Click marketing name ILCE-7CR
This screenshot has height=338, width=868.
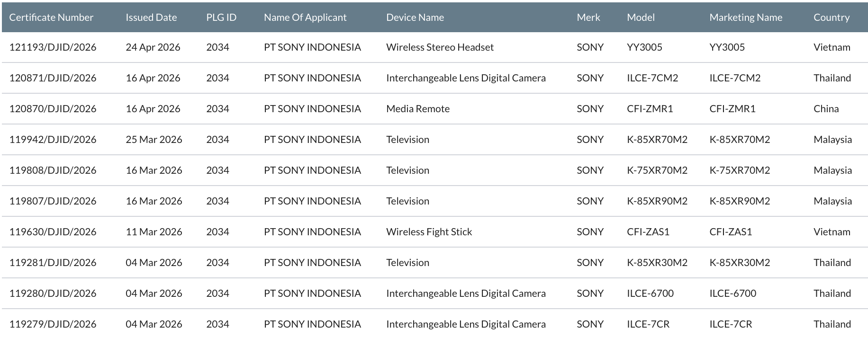pos(731,324)
